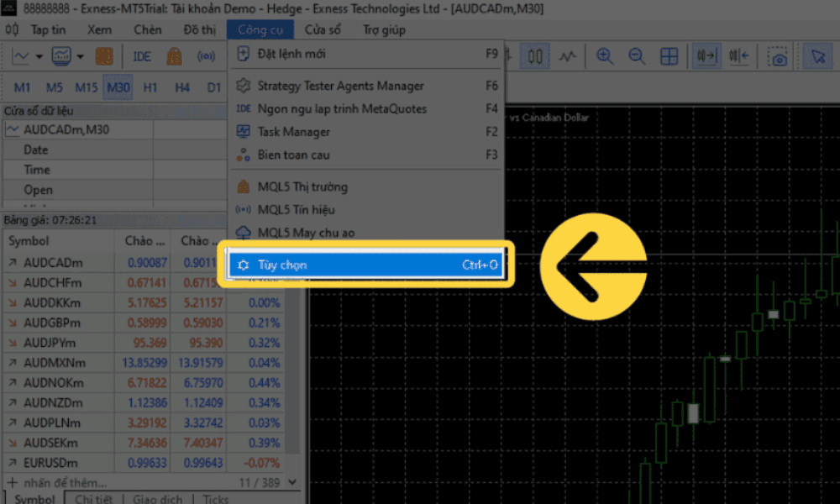Switch to the H1 timeframe
The image size is (840, 504).
point(150,87)
